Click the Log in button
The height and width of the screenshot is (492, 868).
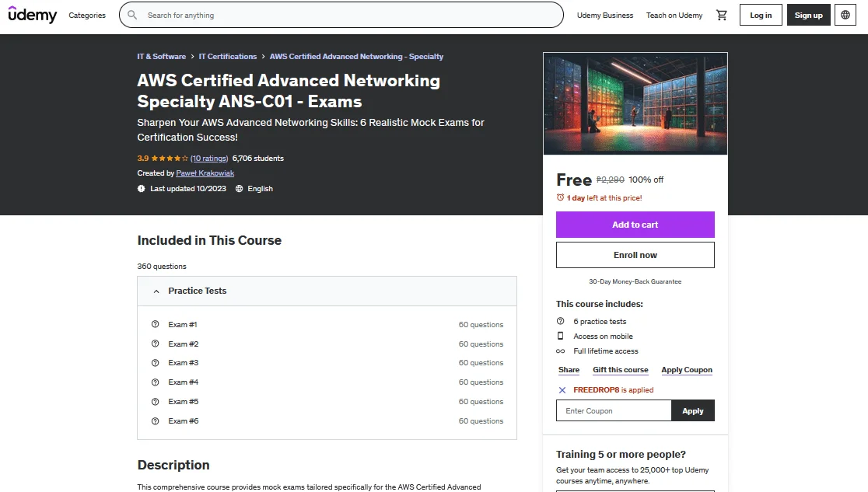coord(761,15)
